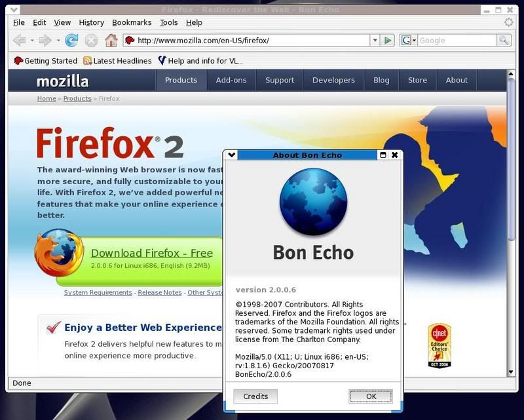Open the View menu
The image size is (524, 420).
pos(62,22)
